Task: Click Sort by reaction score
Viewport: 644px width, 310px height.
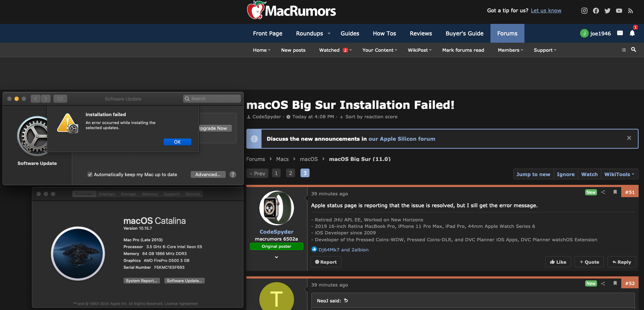Action: click(x=368, y=116)
